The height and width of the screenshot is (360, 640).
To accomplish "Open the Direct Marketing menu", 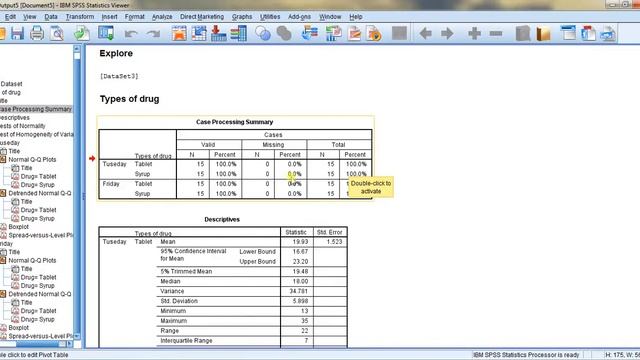I will tap(202, 17).
